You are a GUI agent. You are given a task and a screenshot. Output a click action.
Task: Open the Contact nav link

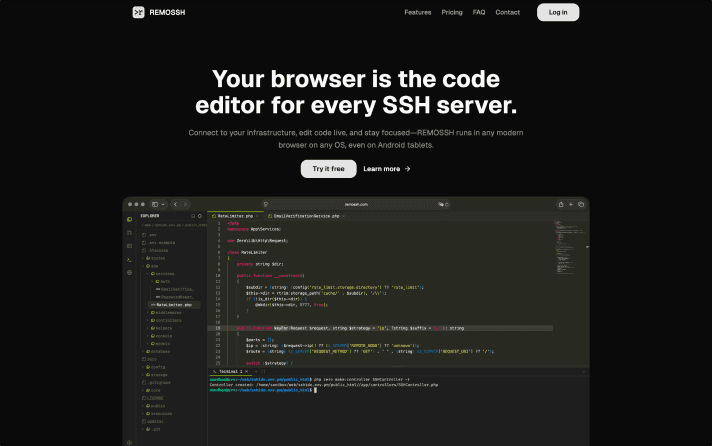[x=507, y=12]
